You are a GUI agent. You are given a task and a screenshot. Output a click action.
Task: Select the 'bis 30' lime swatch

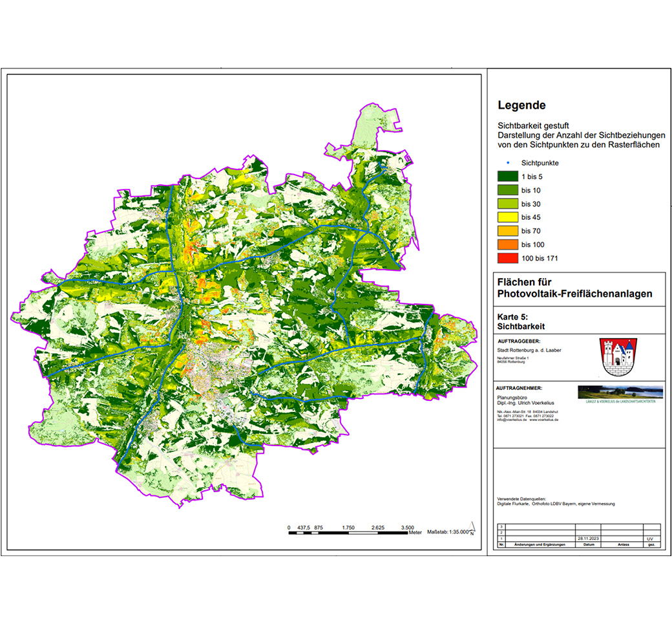[508, 204]
